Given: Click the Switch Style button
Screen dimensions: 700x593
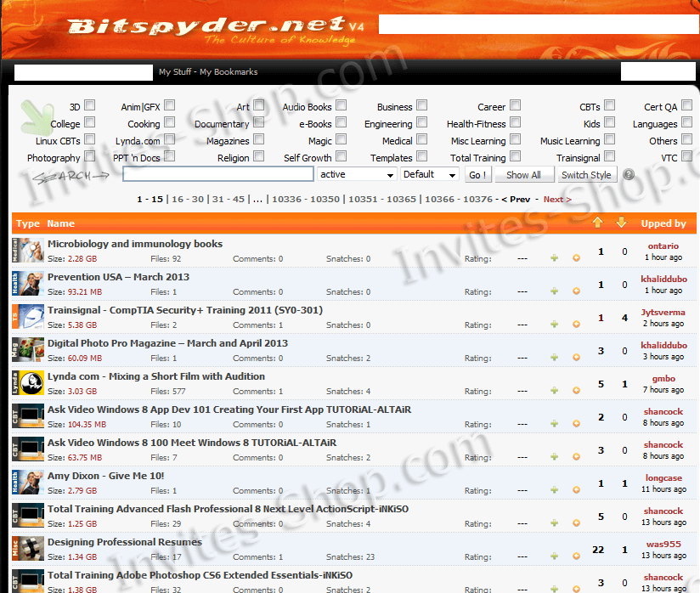Looking at the screenshot, I should (x=587, y=175).
